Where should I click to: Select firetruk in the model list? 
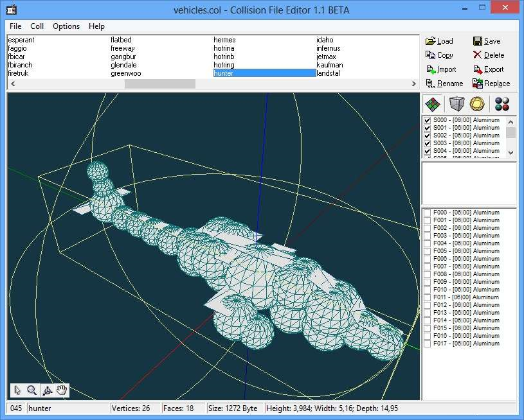point(18,73)
